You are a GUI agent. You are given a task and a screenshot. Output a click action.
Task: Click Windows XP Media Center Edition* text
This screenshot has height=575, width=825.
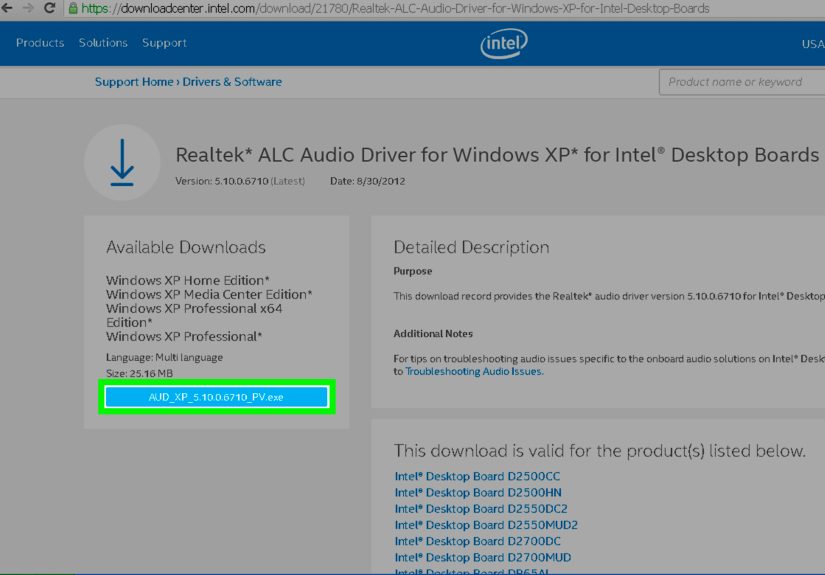209,295
